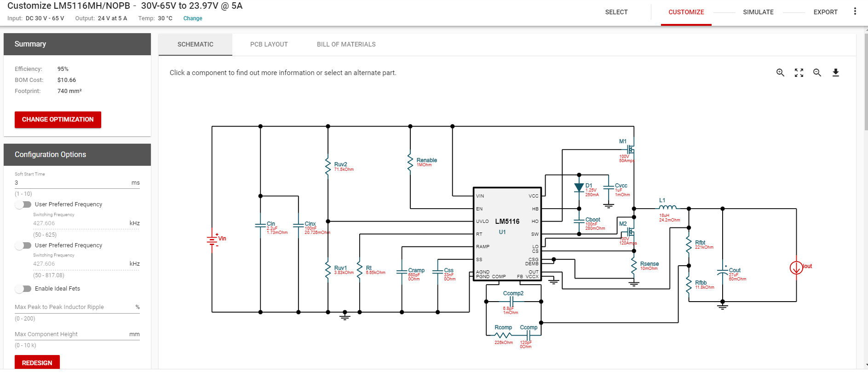Viewport: 868px width, 373px height.
Task: Click the Vin voltage source symbol
Action: pyautogui.click(x=212, y=239)
